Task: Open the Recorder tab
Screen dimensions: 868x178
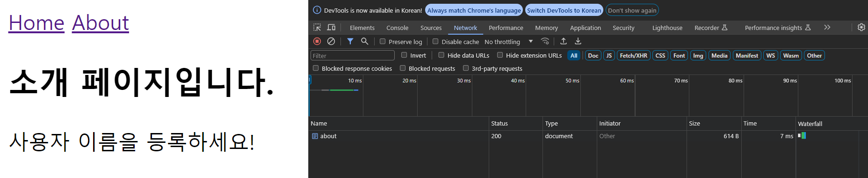Action: pos(711,28)
